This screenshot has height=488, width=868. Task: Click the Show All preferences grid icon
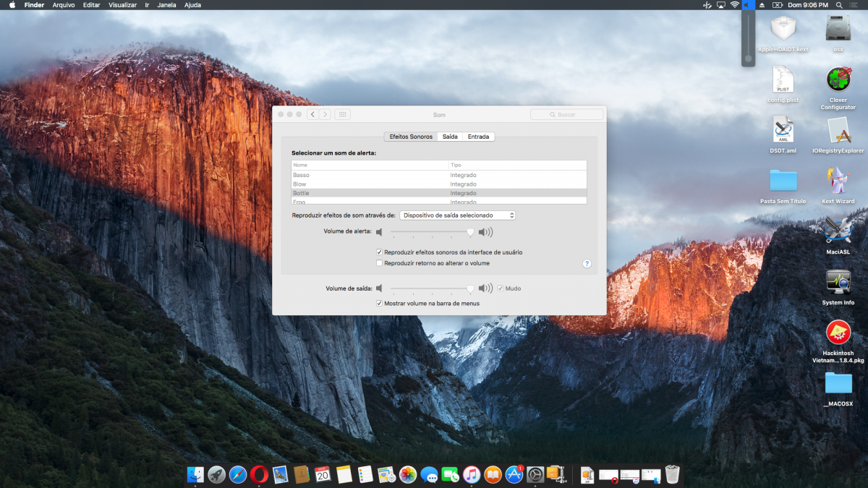[343, 114]
